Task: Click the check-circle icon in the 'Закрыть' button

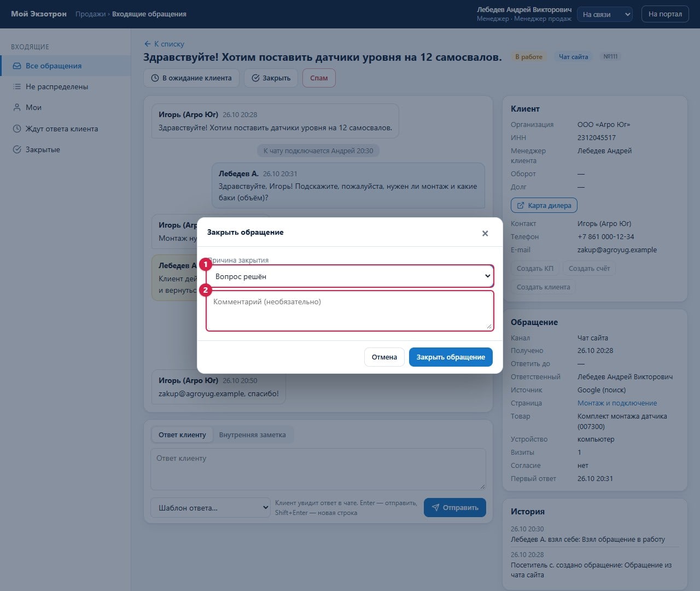Action: pos(255,78)
